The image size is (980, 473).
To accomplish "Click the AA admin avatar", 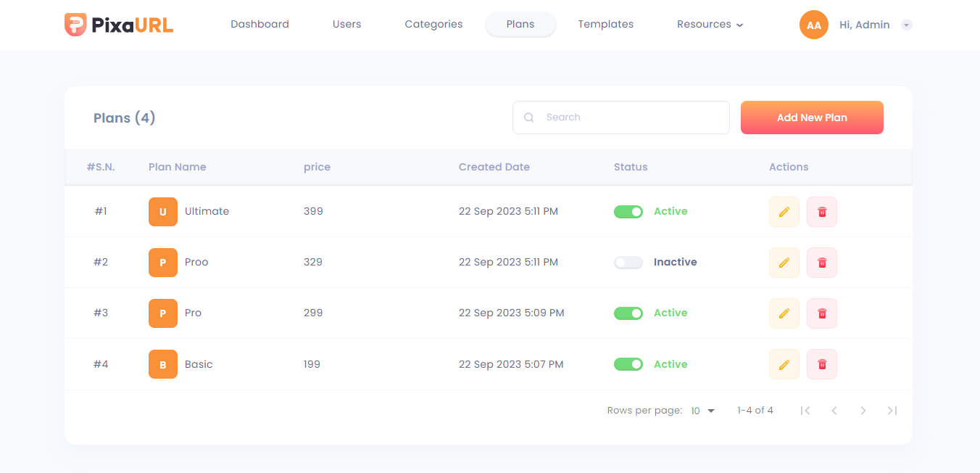I will pos(813,25).
